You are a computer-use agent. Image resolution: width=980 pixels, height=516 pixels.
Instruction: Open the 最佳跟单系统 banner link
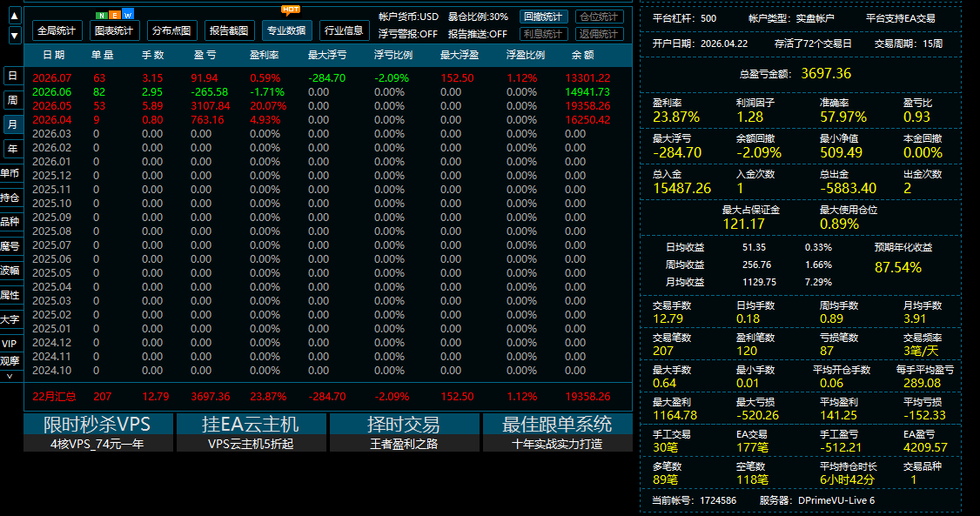point(558,432)
